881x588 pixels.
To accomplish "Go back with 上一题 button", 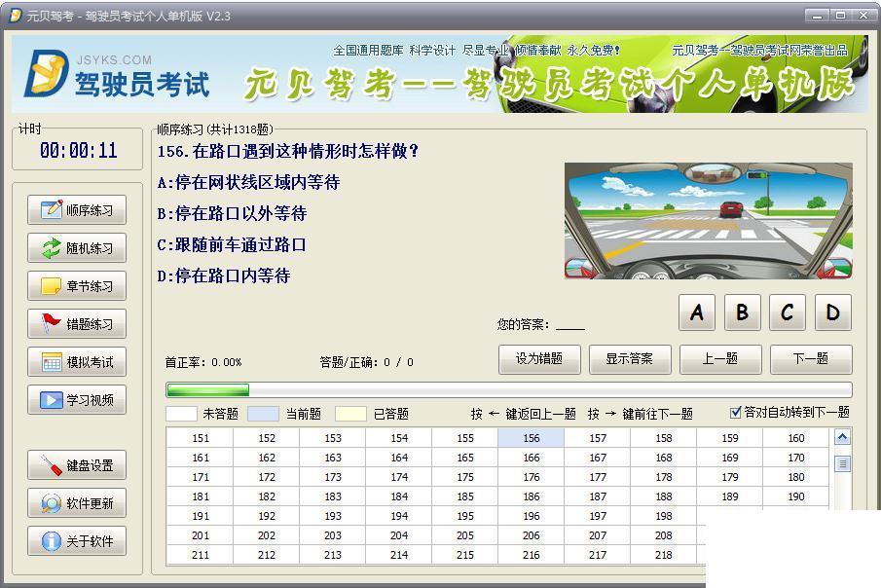I will pyautogui.click(x=720, y=359).
